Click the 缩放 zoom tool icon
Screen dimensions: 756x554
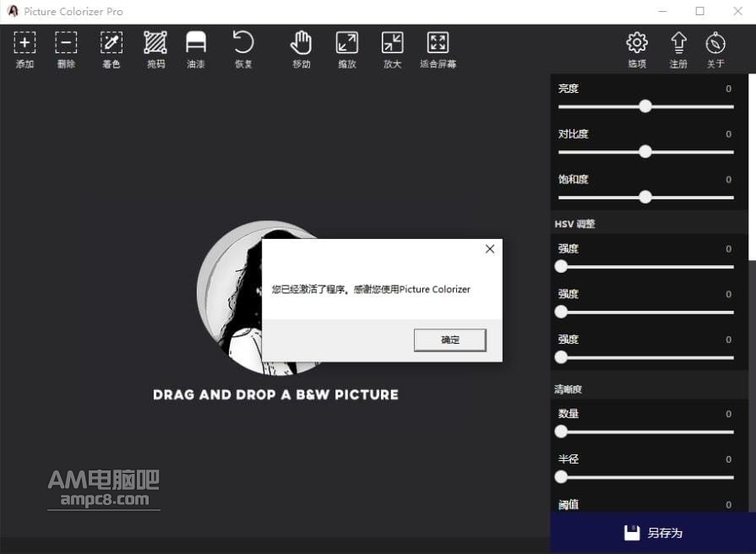[347, 42]
